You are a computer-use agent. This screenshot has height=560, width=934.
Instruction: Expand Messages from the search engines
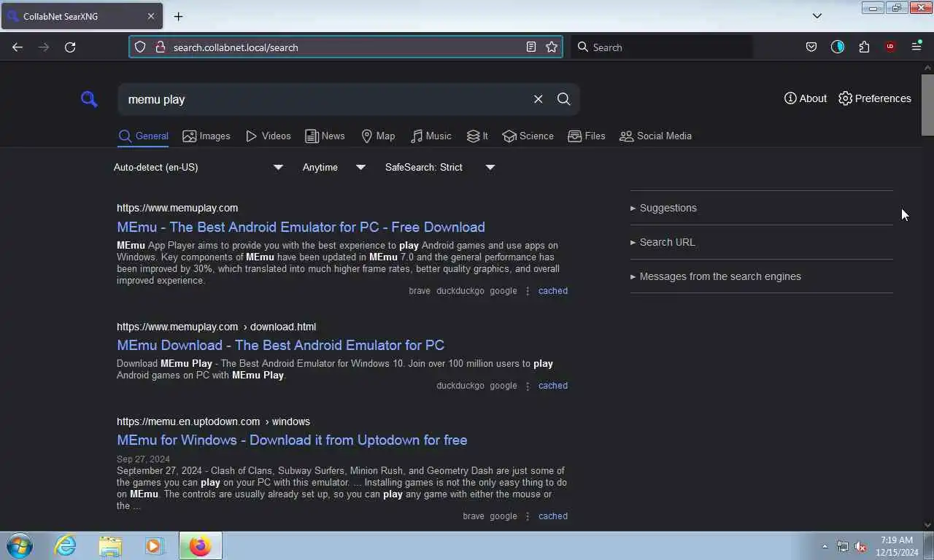pos(715,276)
